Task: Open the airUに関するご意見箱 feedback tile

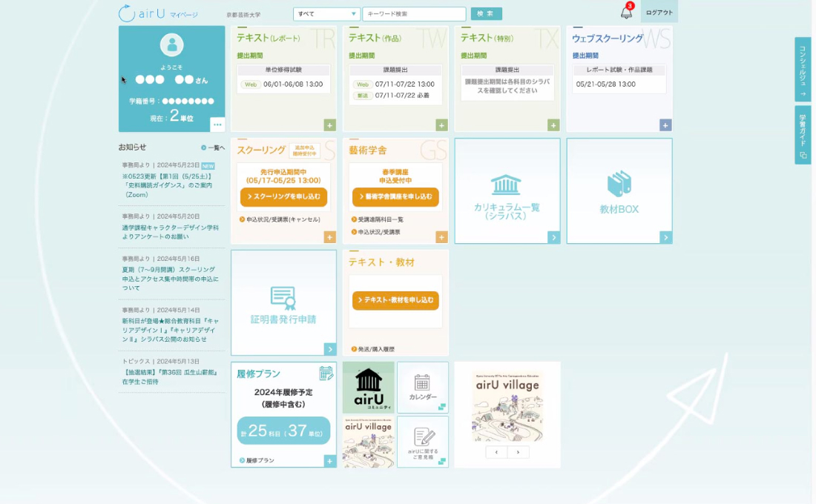Action: coord(422,442)
